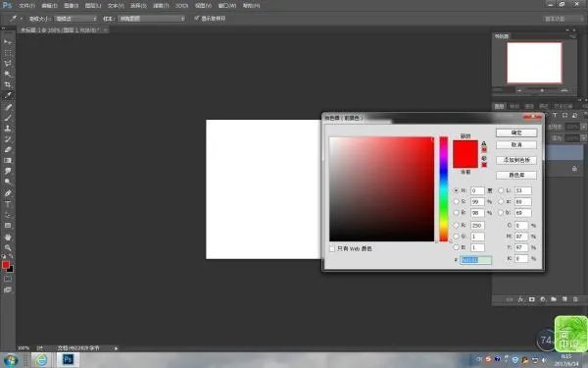Click the Add to Swatches button
Screen dimensions: 588x368
(x=516, y=160)
